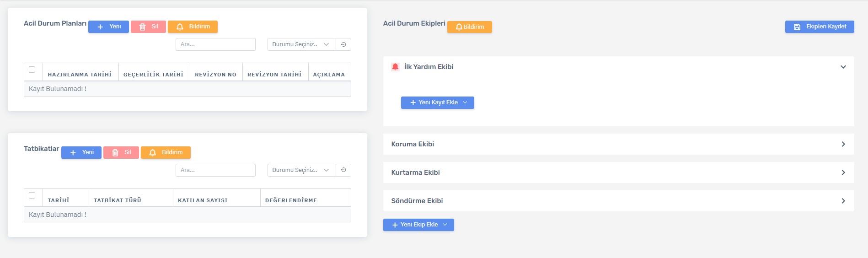Screen dimensions: 868x258
Task: Toggle select-all checkbox in Acil Durum Planları table
Action: tap(32, 70)
